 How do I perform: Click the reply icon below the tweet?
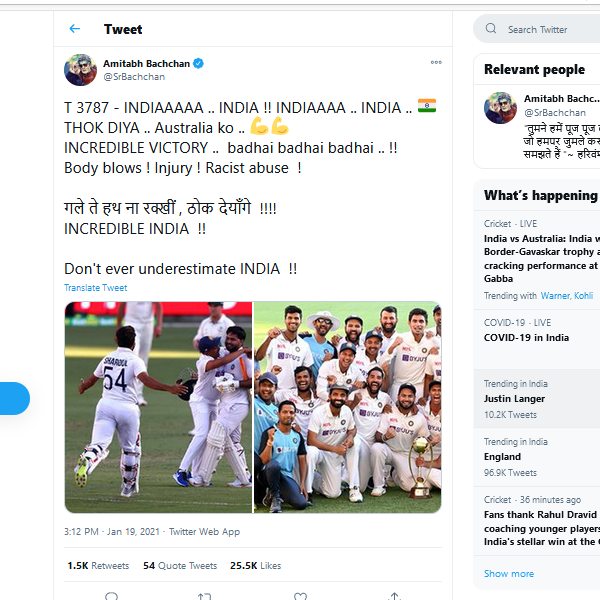111,596
